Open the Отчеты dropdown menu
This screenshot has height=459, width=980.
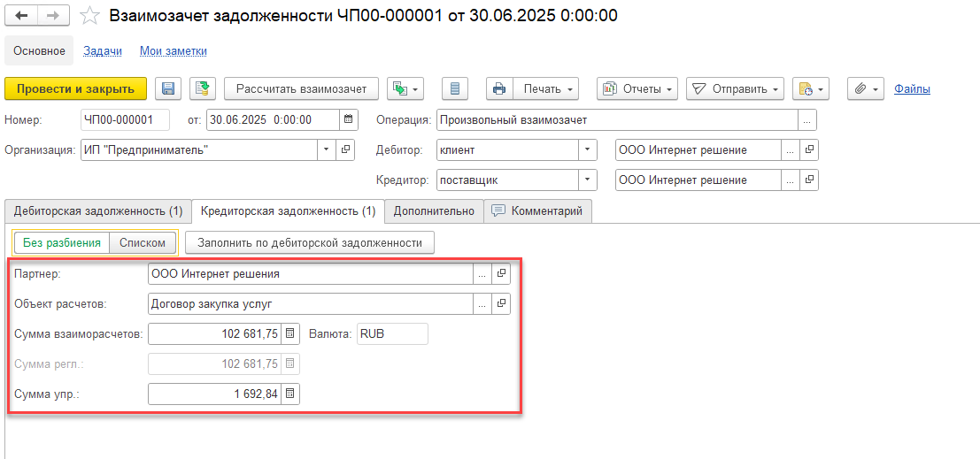pyautogui.click(x=637, y=88)
